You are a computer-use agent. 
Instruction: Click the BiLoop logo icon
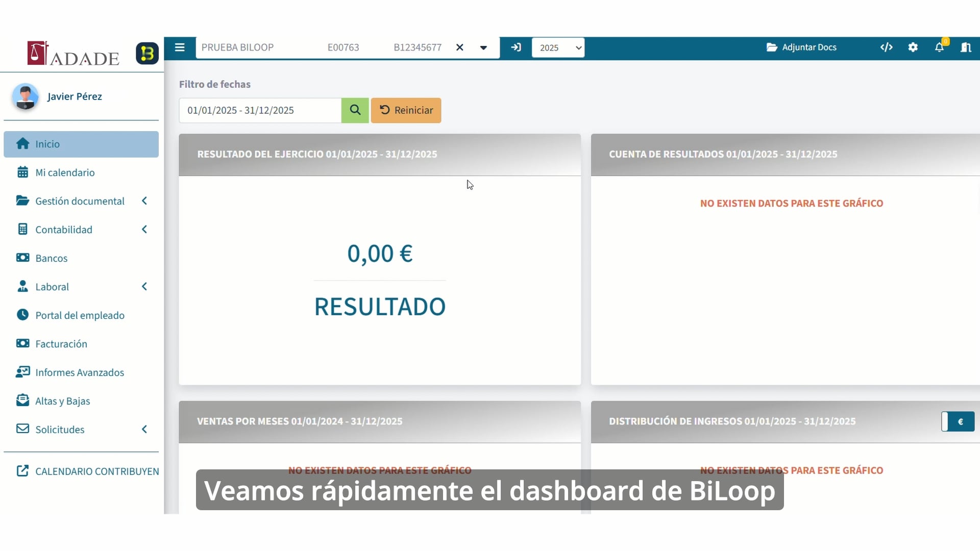point(147,53)
